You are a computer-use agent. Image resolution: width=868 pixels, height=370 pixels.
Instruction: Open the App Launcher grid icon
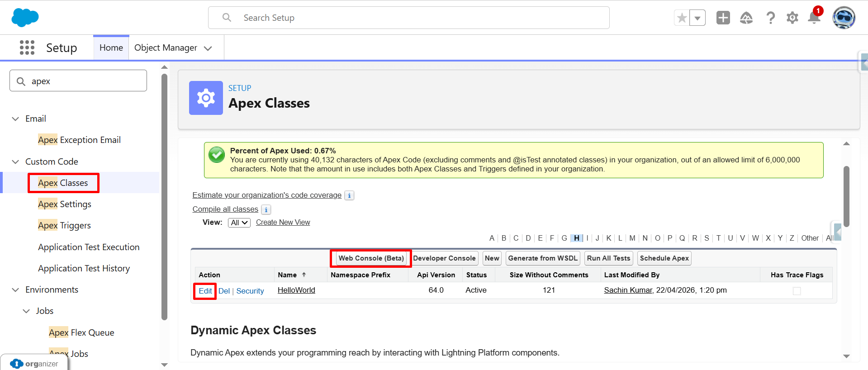(x=27, y=47)
